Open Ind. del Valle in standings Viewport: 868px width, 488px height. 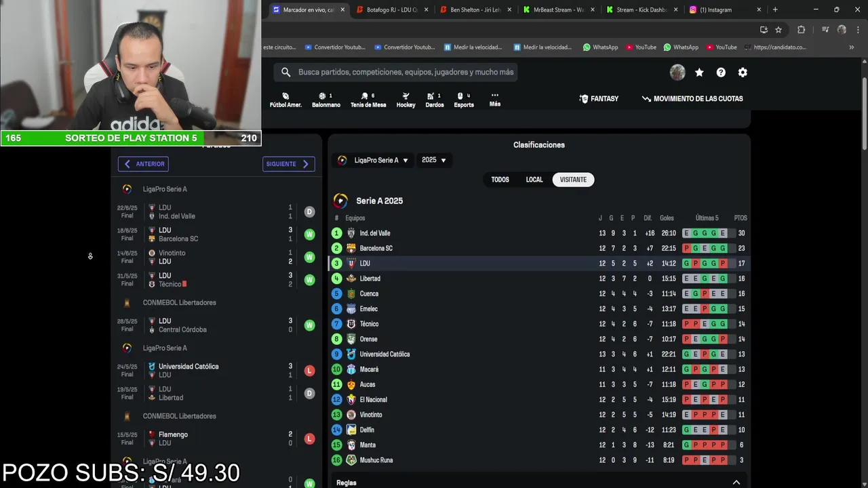(375, 233)
